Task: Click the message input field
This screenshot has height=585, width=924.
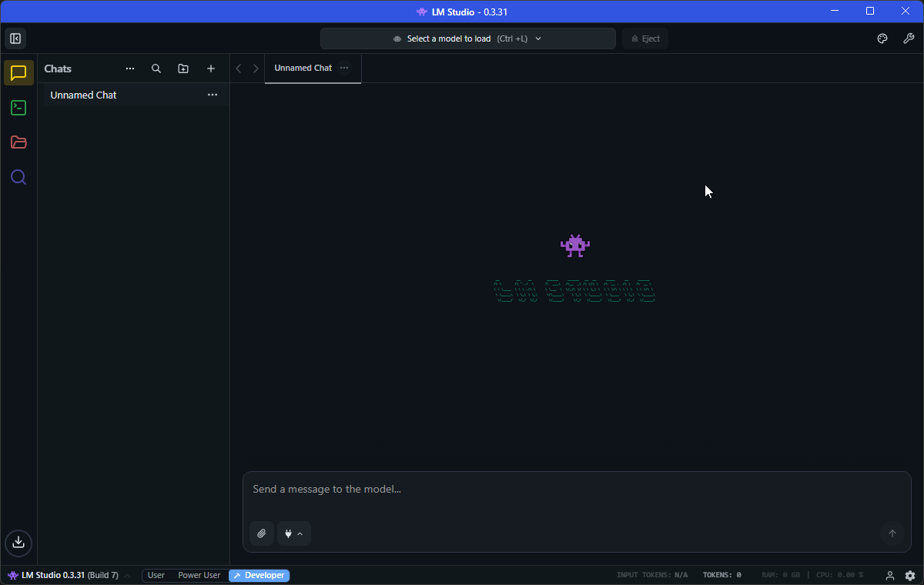Action: click(577, 490)
